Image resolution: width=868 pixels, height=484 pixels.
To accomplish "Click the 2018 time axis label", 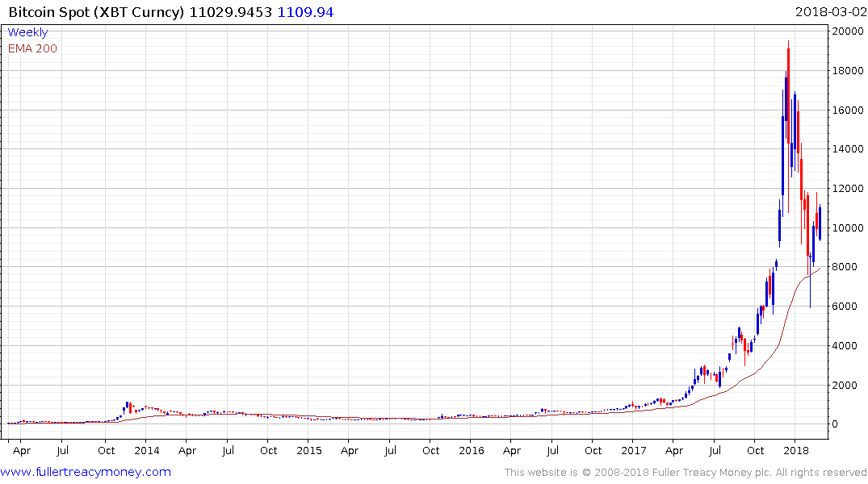I will pos(797,450).
